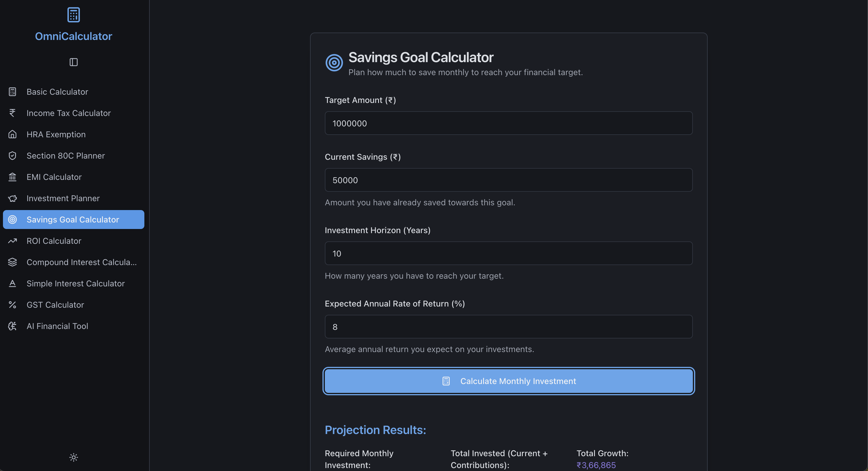Click the OmniCalculator title link
The image size is (868, 471).
coord(73,36)
